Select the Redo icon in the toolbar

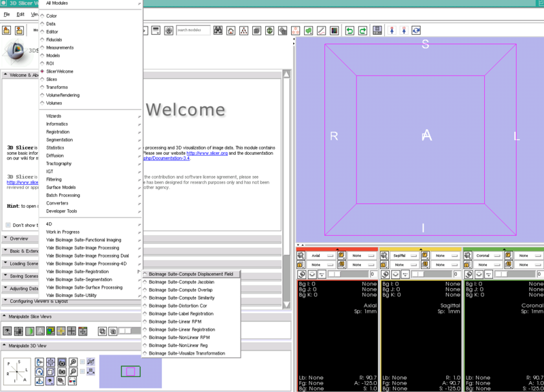pyautogui.click(x=362, y=30)
